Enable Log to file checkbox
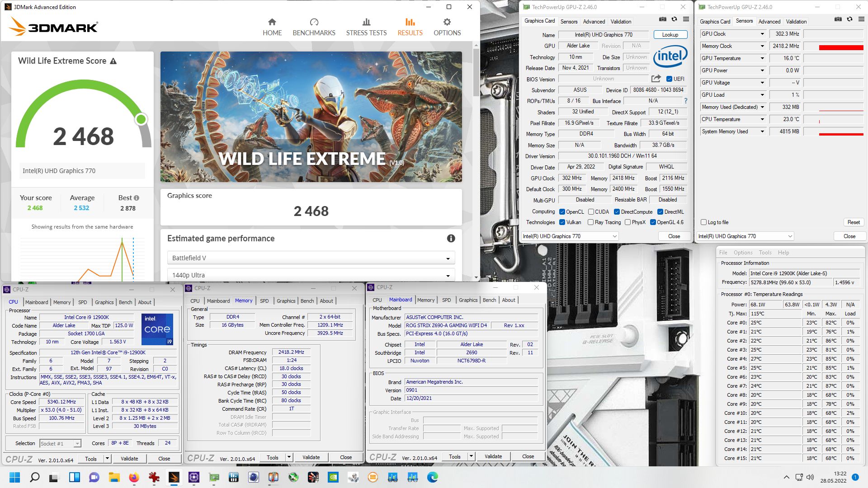The width and height of the screenshot is (868, 488). [703, 222]
